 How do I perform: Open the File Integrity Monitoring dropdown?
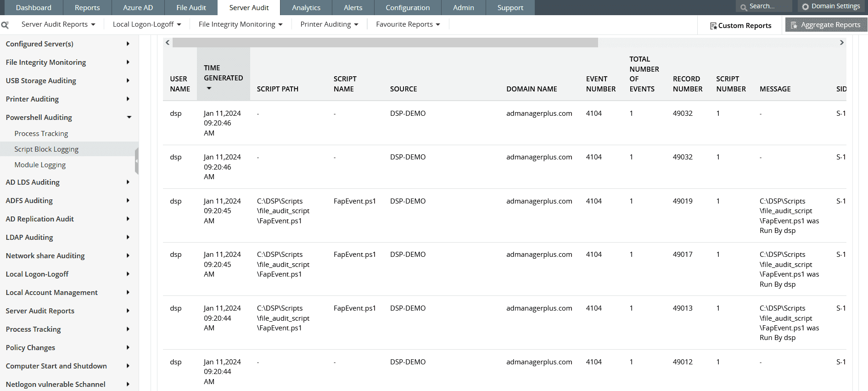pos(241,24)
